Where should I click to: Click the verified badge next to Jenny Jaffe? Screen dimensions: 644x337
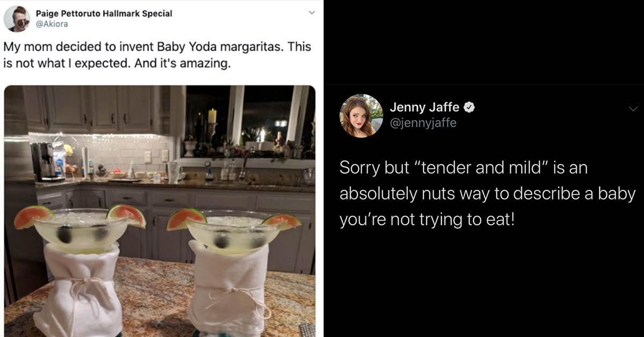coord(469,107)
